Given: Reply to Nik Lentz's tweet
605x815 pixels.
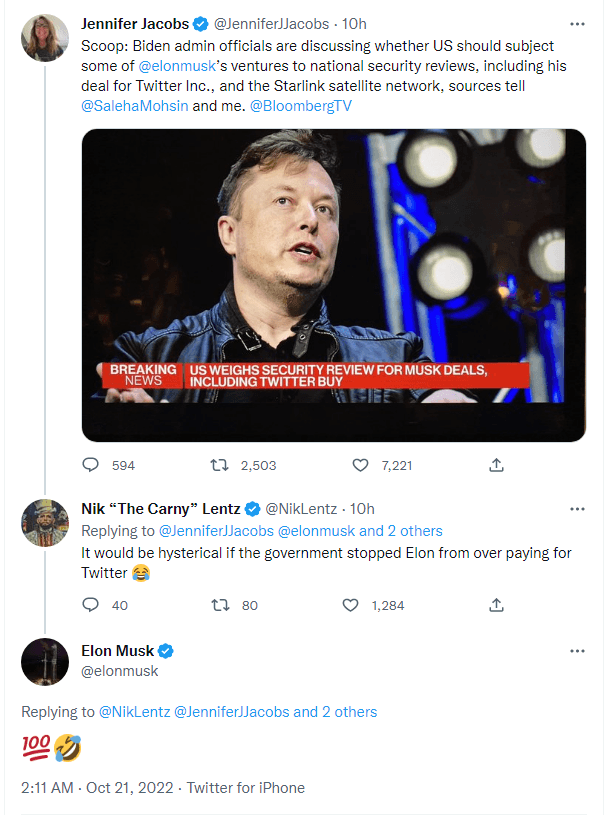Looking at the screenshot, I should pyautogui.click(x=91, y=605).
